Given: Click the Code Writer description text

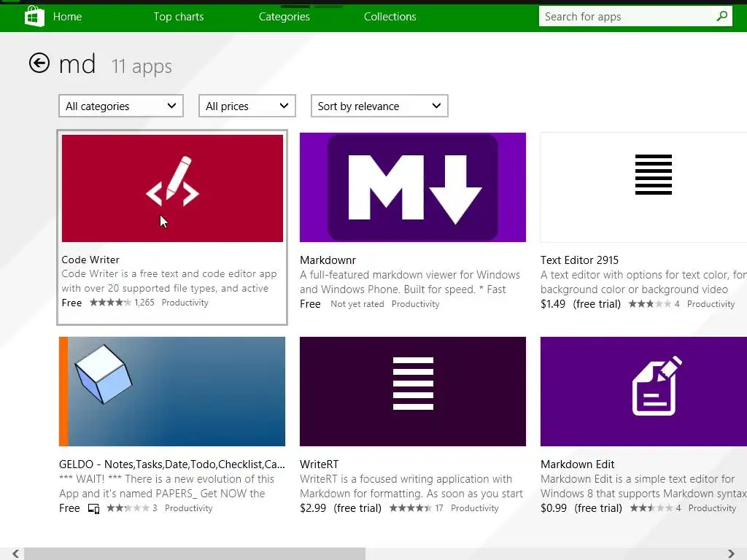Looking at the screenshot, I should click(x=169, y=281).
